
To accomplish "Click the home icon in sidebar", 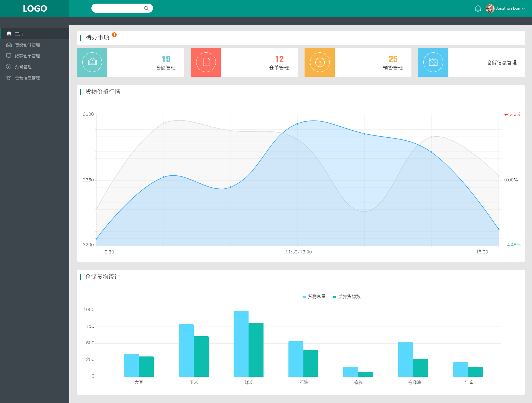I will 9,34.
